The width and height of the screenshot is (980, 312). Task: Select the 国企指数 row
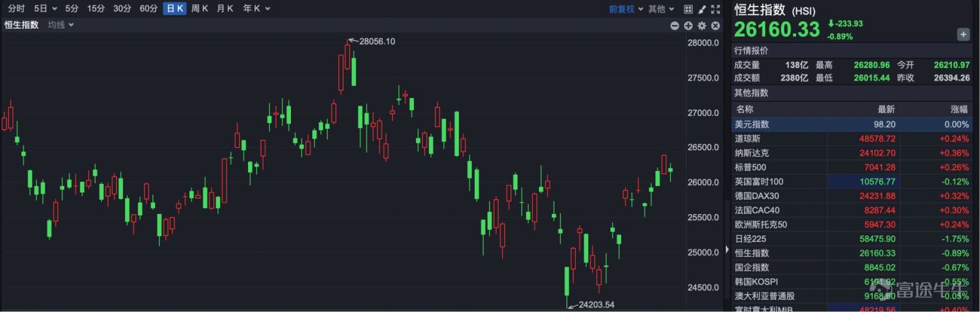[852, 267]
